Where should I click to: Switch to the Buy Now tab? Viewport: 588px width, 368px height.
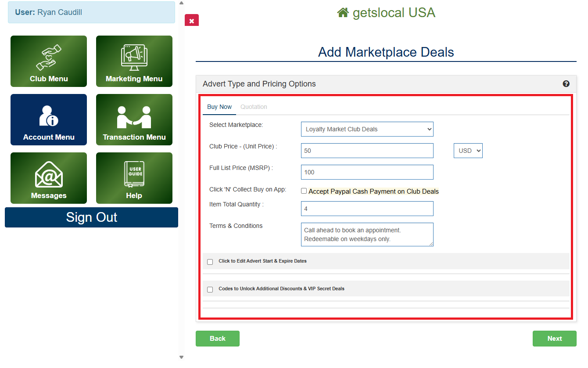219,107
